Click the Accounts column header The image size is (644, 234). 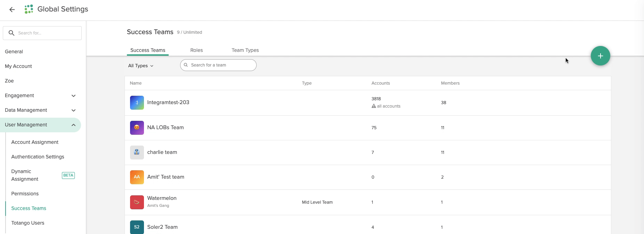click(x=381, y=83)
